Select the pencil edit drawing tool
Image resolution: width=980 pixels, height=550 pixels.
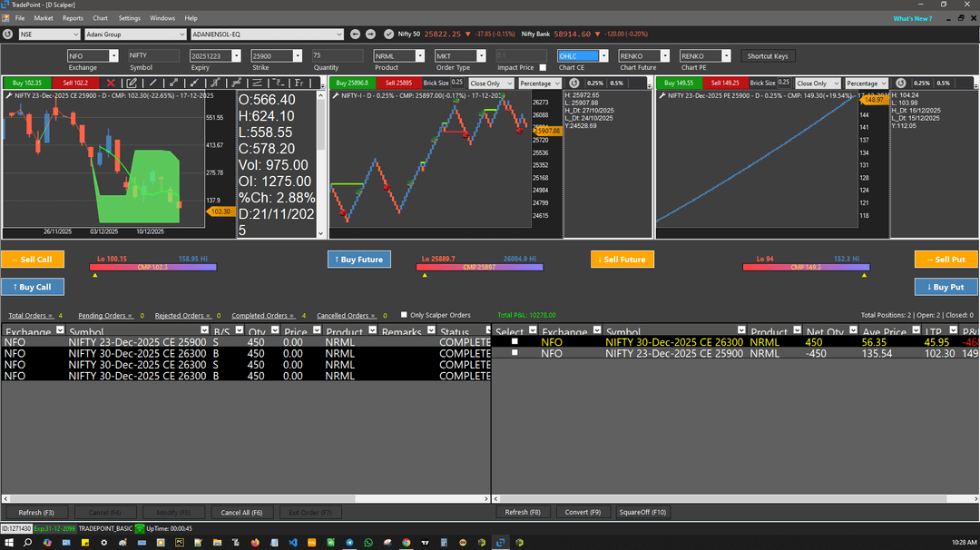coord(132,83)
